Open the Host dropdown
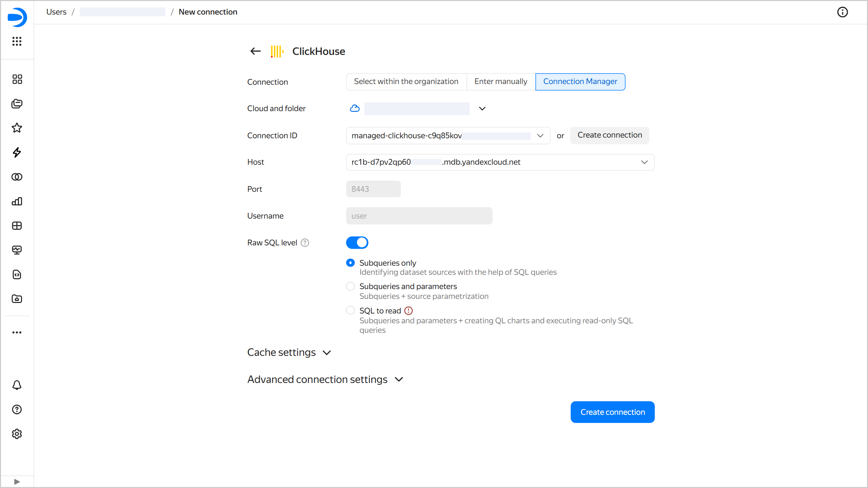This screenshot has width=868, height=488. click(500, 162)
